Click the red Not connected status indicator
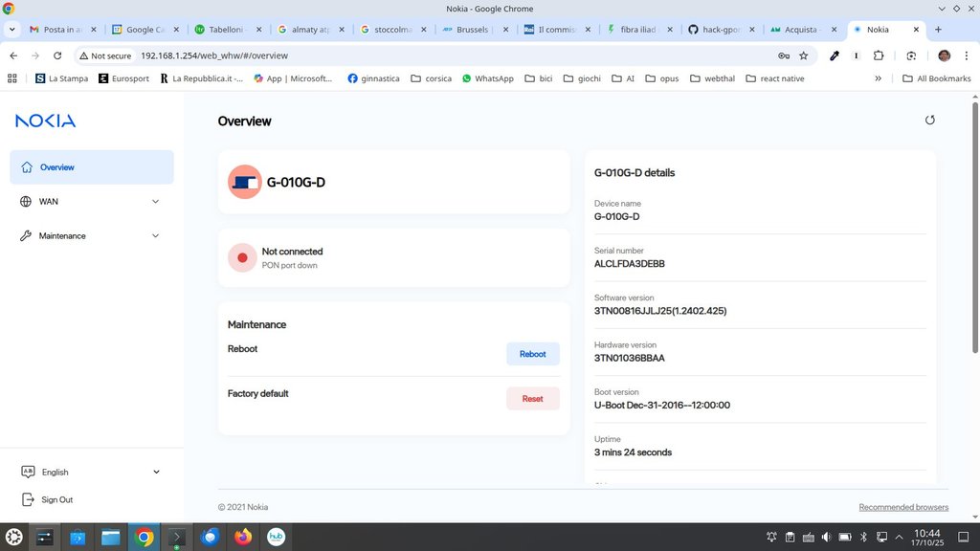 242,257
